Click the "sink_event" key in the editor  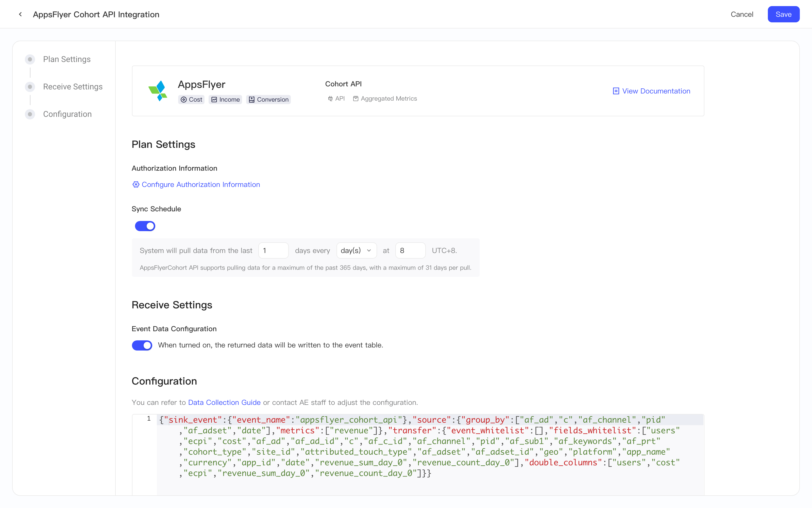tap(193, 420)
